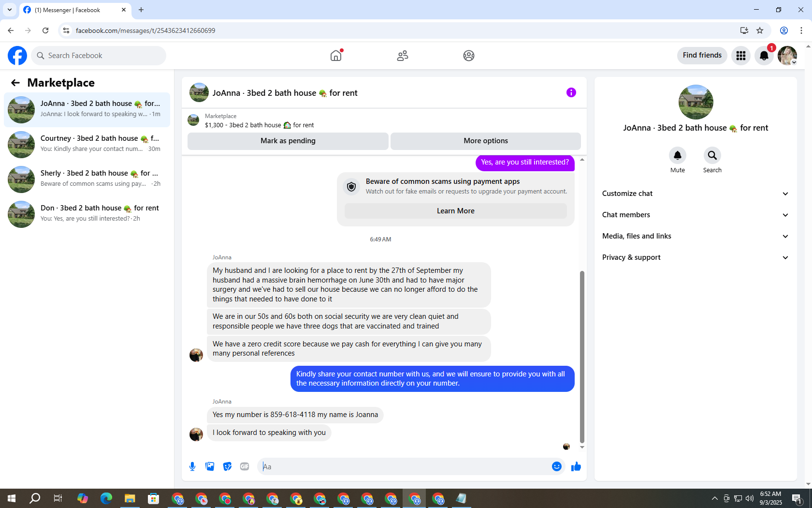Open File Explorer from taskbar
This screenshot has width=812, height=508.
coord(130,498)
